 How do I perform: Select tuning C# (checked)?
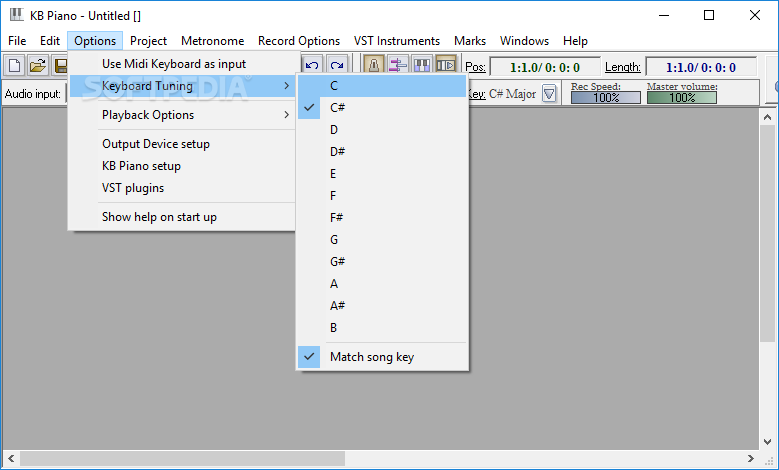click(x=382, y=108)
